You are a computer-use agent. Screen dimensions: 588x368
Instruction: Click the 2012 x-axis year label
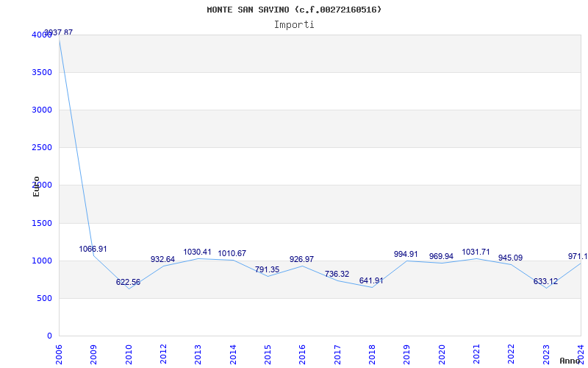pyautogui.click(x=163, y=355)
